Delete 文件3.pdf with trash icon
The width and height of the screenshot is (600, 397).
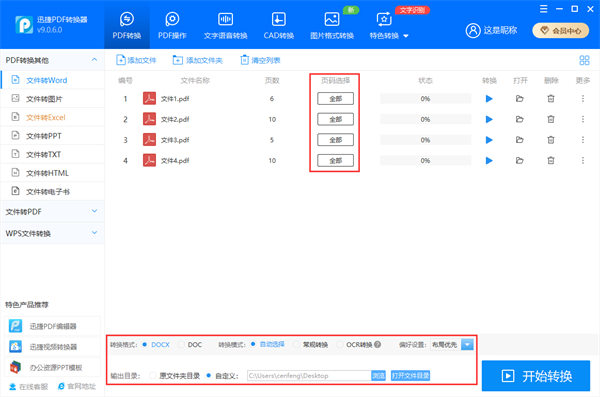click(551, 140)
